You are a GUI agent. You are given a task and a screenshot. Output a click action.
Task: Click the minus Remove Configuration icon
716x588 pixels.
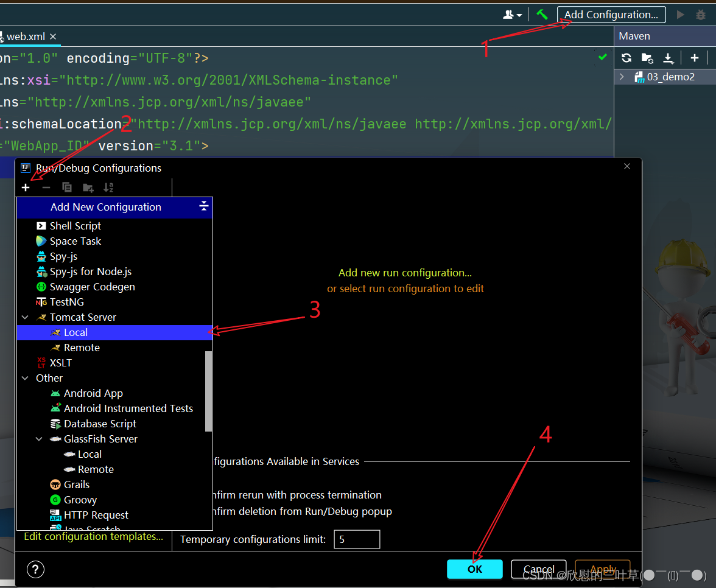46,187
